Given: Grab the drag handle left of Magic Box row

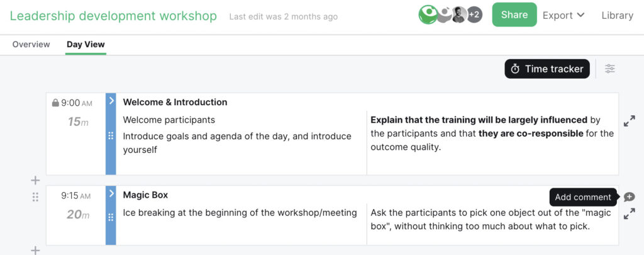Looking at the screenshot, I should (35, 197).
